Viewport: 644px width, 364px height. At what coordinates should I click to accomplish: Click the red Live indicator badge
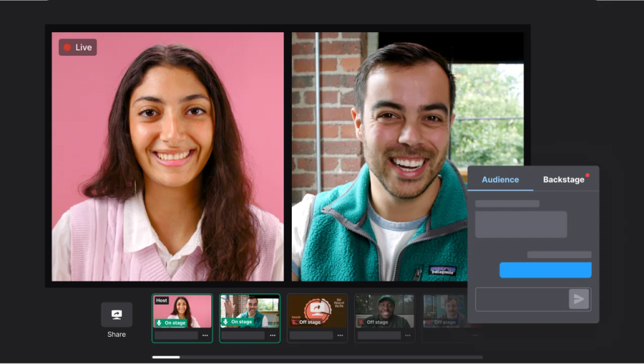coord(77,47)
